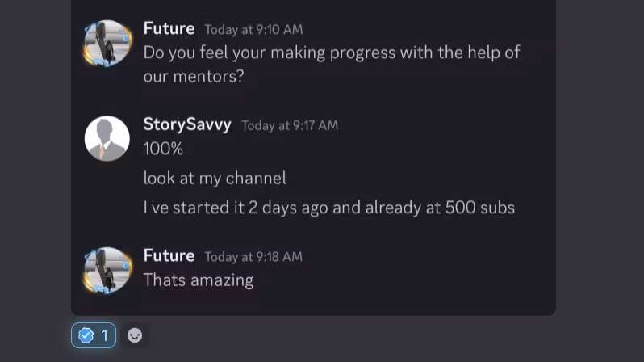Open Future's avatar beside "Thats amazing"
The image size is (644, 362).
point(107,270)
